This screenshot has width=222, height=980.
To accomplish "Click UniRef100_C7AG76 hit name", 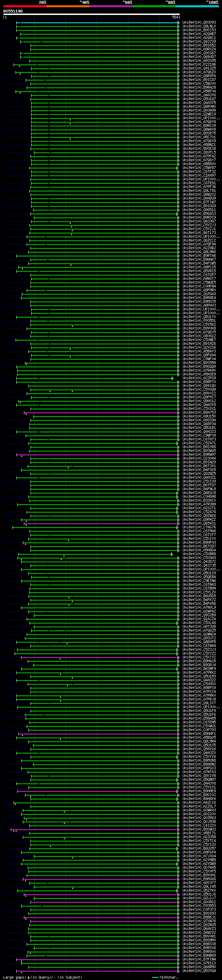I will point(199,527).
